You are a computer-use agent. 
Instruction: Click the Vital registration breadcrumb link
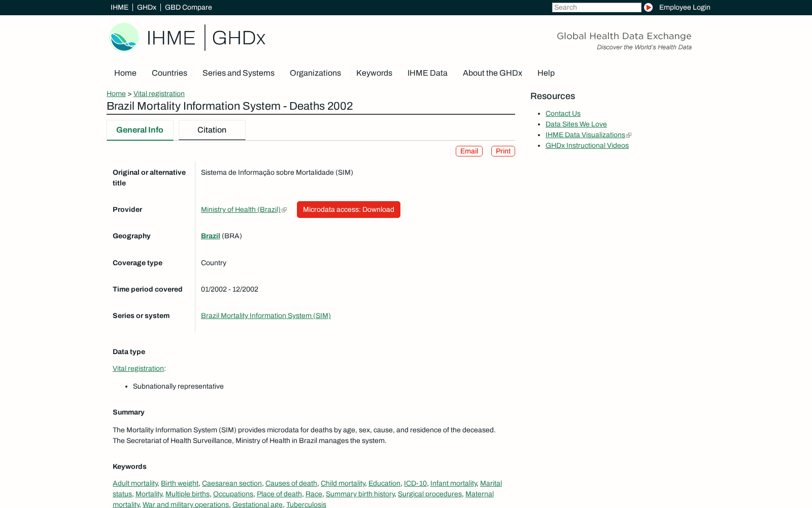pyautogui.click(x=159, y=93)
